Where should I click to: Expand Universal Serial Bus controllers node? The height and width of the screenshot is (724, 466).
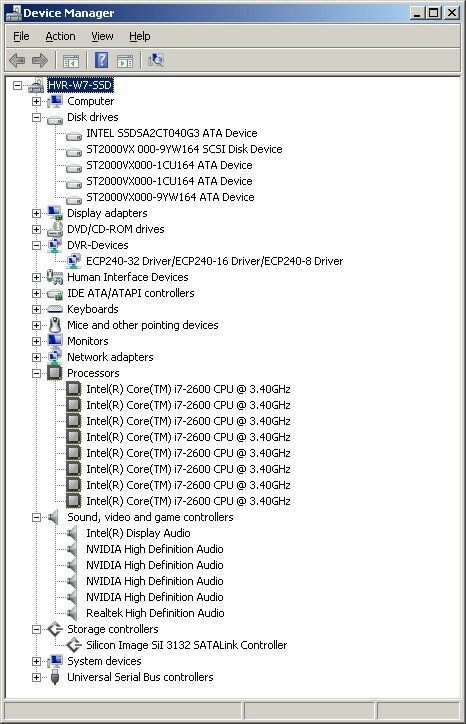(x=36, y=677)
